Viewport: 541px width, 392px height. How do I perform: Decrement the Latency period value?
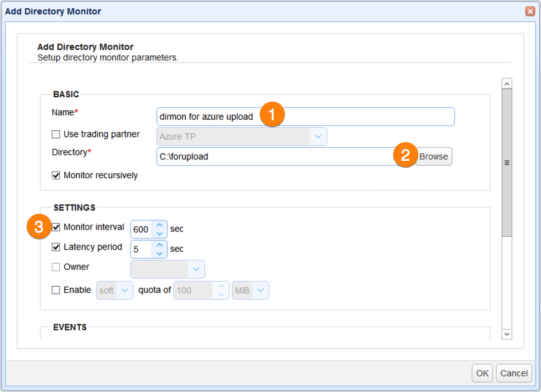(160, 252)
